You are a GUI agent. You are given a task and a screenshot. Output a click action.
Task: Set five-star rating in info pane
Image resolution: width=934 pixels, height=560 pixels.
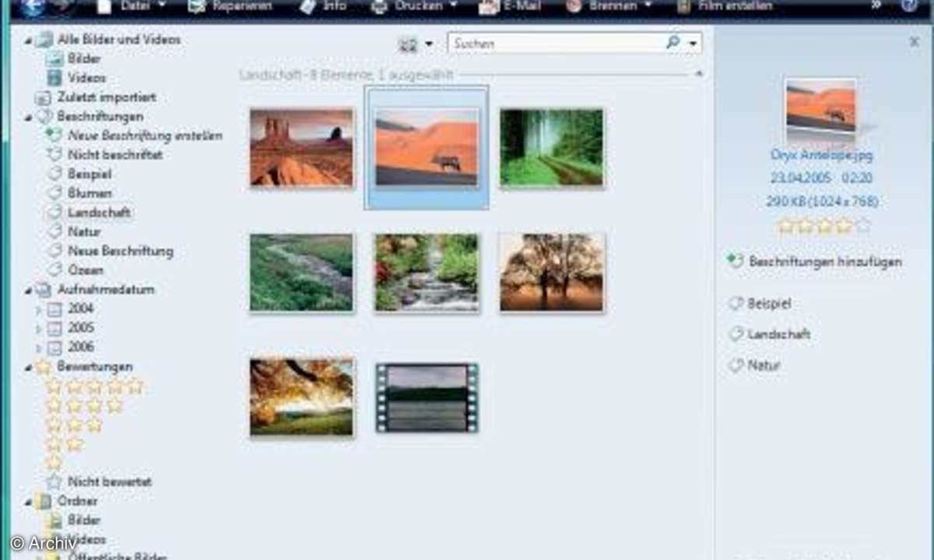pos(862,226)
